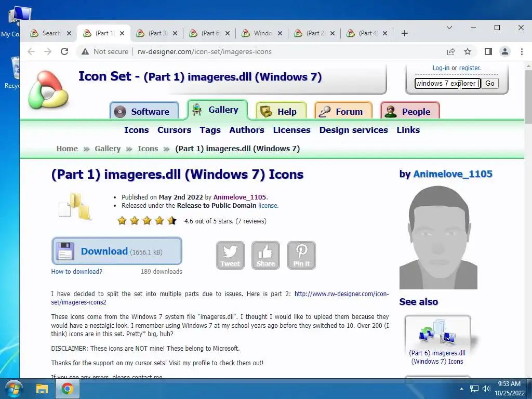Open the public domain license link
This screenshot has height=399, width=532.
coord(268,206)
